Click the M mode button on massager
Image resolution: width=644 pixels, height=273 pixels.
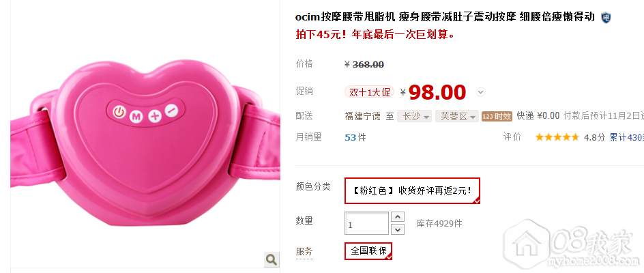click(x=136, y=117)
